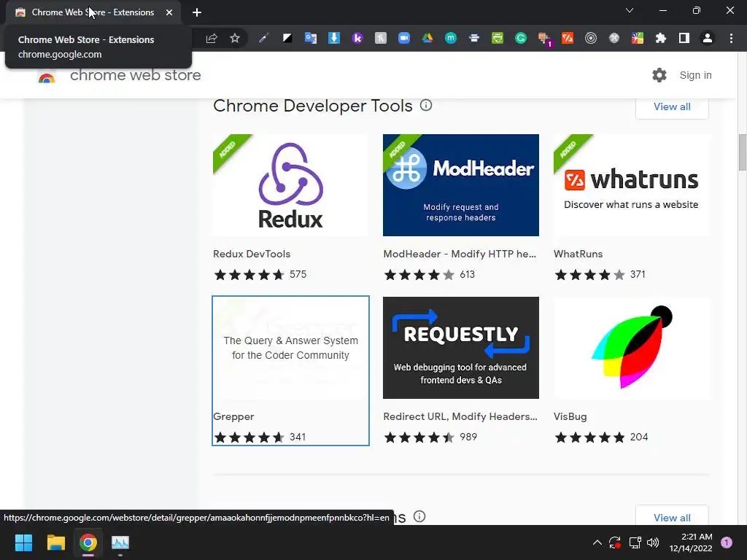
Task: Open the Windows Start menu
Action: click(x=23, y=542)
